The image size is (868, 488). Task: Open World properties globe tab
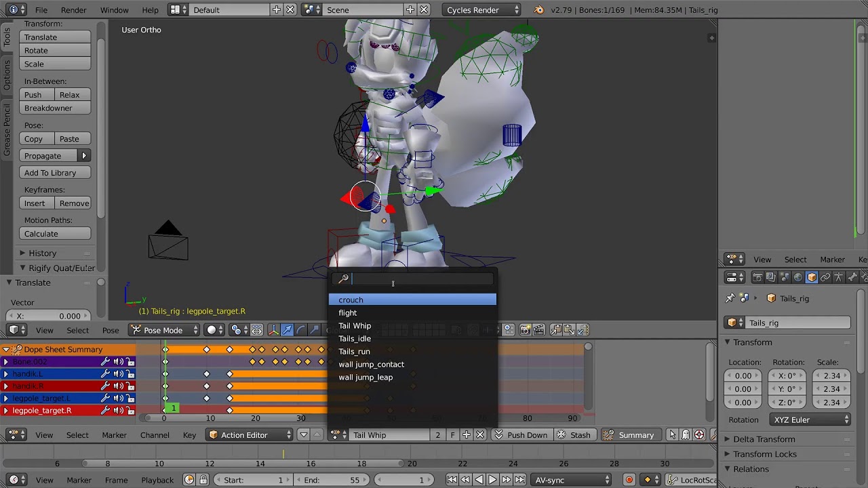pyautogui.click(x=798, y=277)
